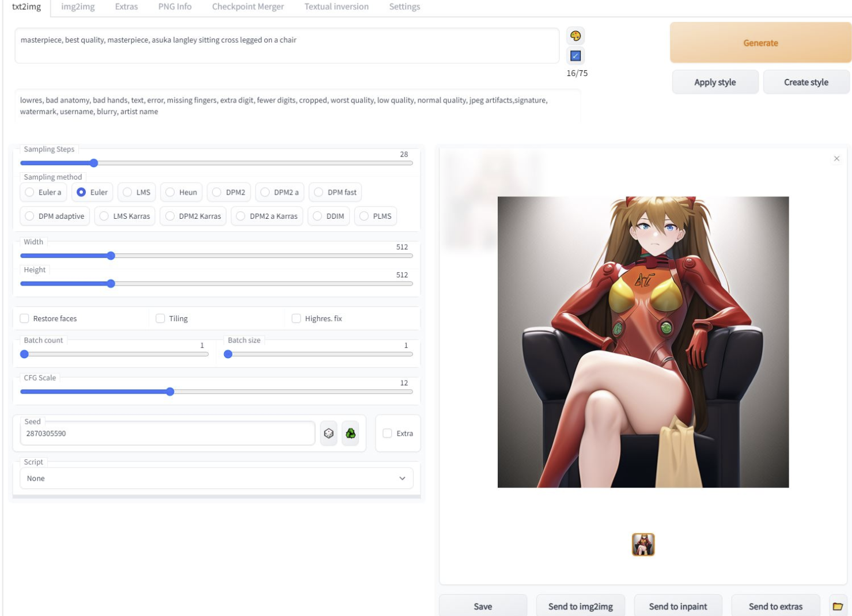Choose the Heun sampler

[181, 192]
